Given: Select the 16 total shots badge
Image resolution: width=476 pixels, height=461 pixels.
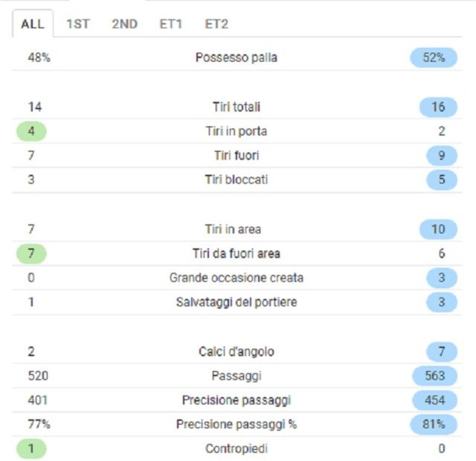Looking at the screenshot, I should click(438, 107).
